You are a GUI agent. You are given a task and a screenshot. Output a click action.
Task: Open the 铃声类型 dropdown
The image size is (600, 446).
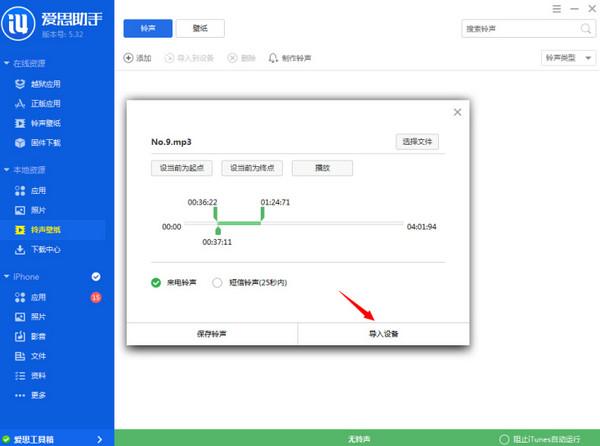(564, 59)
